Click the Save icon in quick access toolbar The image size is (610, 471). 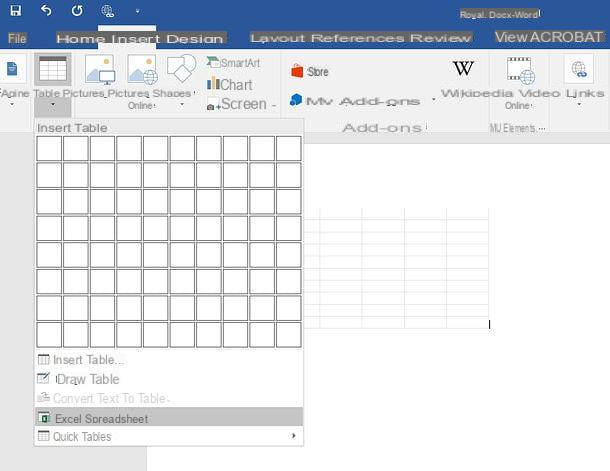16,11
